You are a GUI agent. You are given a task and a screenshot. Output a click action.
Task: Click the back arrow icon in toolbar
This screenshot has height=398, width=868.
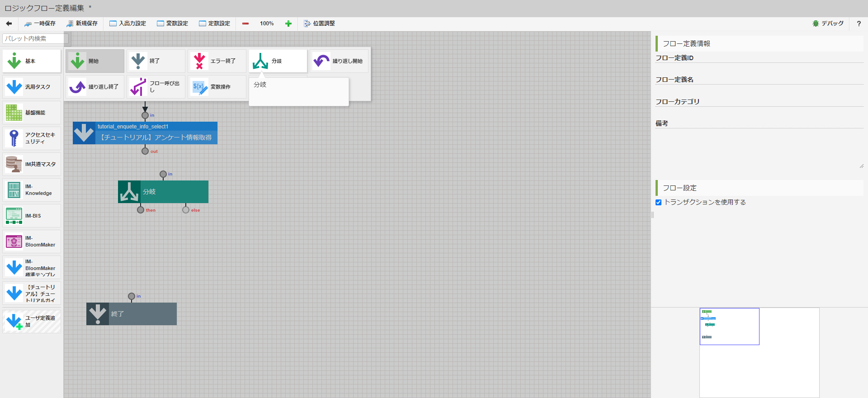[x=9, y=24]
